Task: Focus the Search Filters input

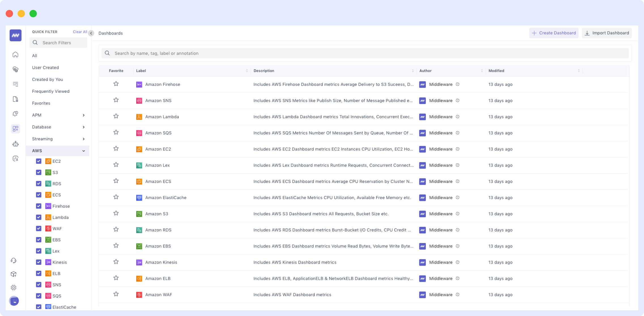Action: point(58,43)
